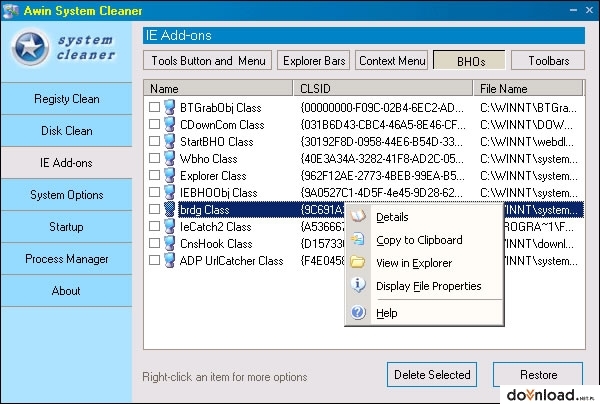
Task: Check the IEBHOObj Class checkbox
Action: (x=154, y=192)
